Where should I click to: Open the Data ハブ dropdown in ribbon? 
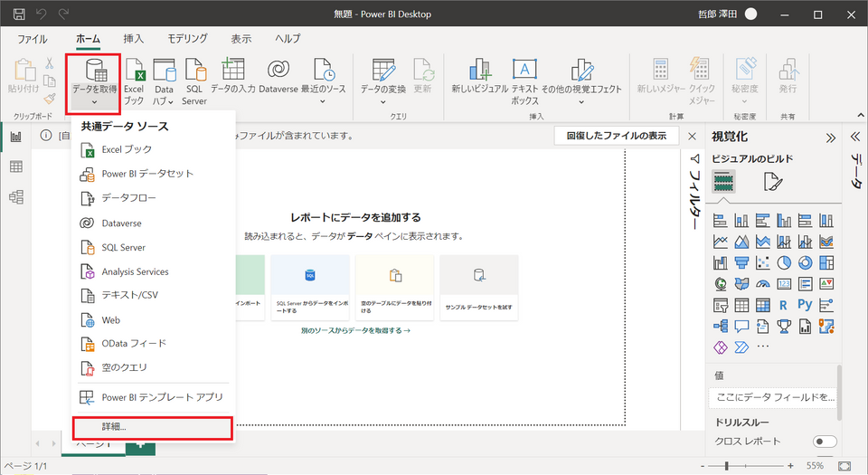coord(164,81)
